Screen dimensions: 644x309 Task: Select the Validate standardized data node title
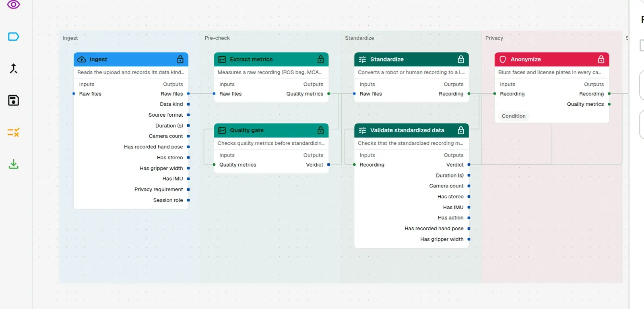pos(407,130)
